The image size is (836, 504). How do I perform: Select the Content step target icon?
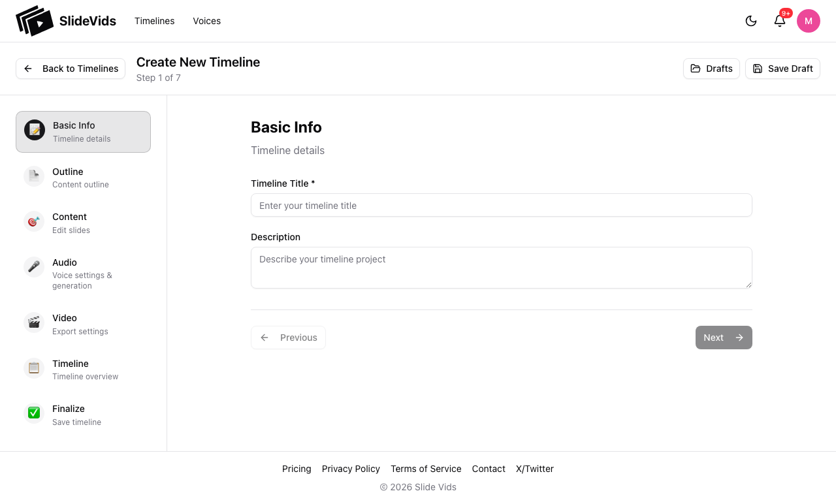tap(34, 222)
